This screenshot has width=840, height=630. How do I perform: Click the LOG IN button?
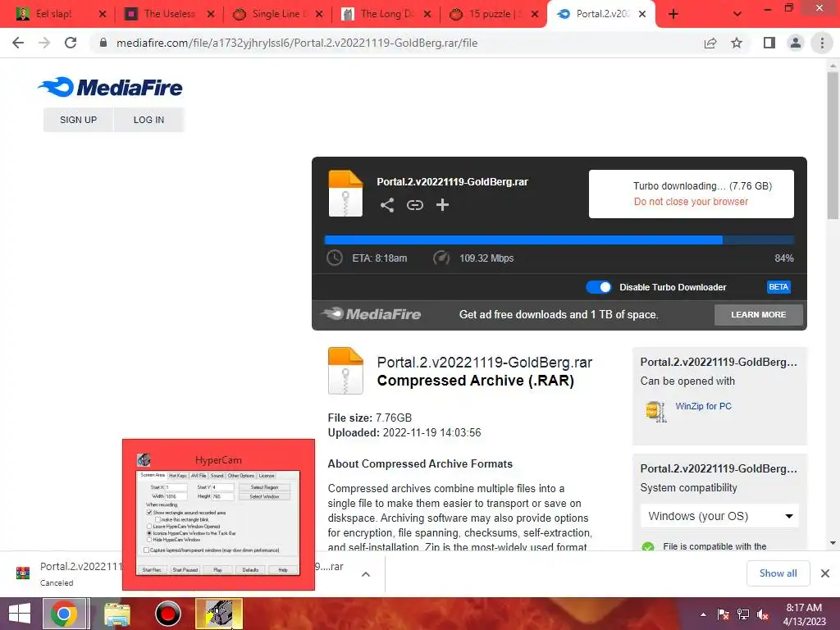pyautogui.click(x=149, y=120)
